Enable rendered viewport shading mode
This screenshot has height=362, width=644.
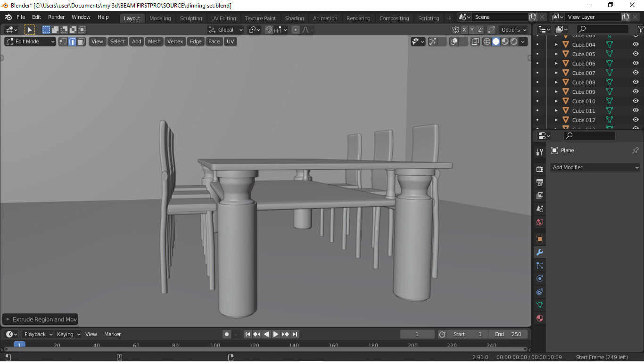click(514, 41)
